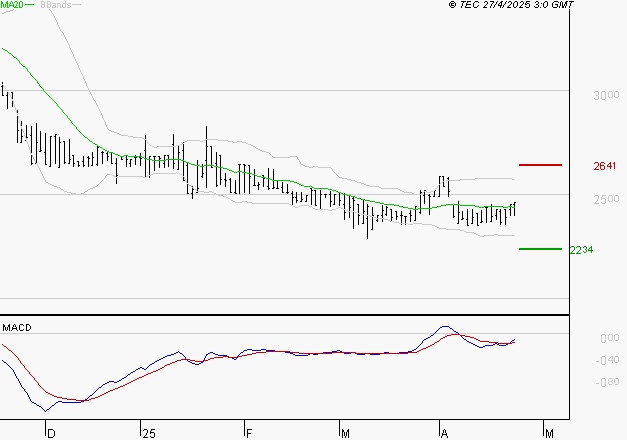Click the MACD peak near April

point(444,327)
